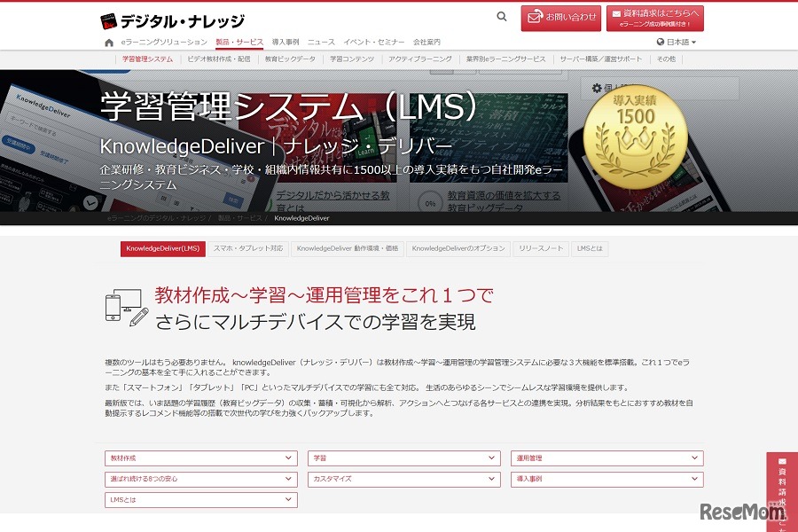Click the search magnifier icon
798x532 pixels.
(x=502, y=17)
